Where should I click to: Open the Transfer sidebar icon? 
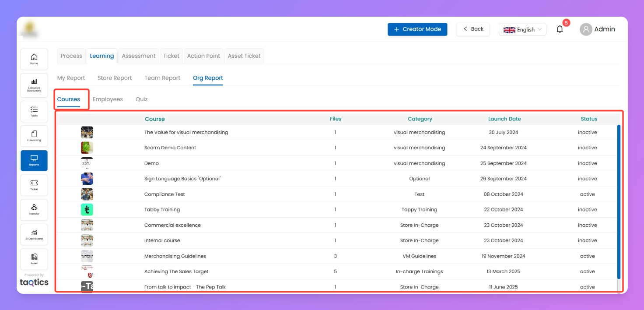[x=34, y=210]
